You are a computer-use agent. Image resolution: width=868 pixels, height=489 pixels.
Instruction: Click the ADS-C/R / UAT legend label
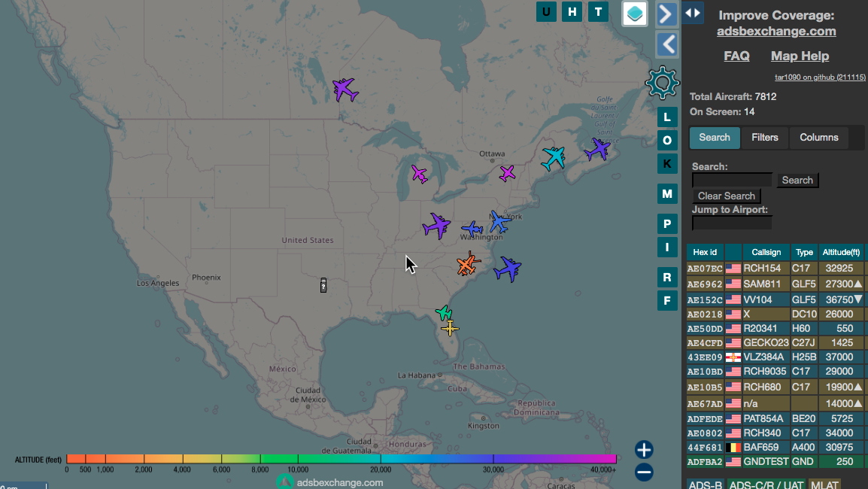(x=766, y=484)
